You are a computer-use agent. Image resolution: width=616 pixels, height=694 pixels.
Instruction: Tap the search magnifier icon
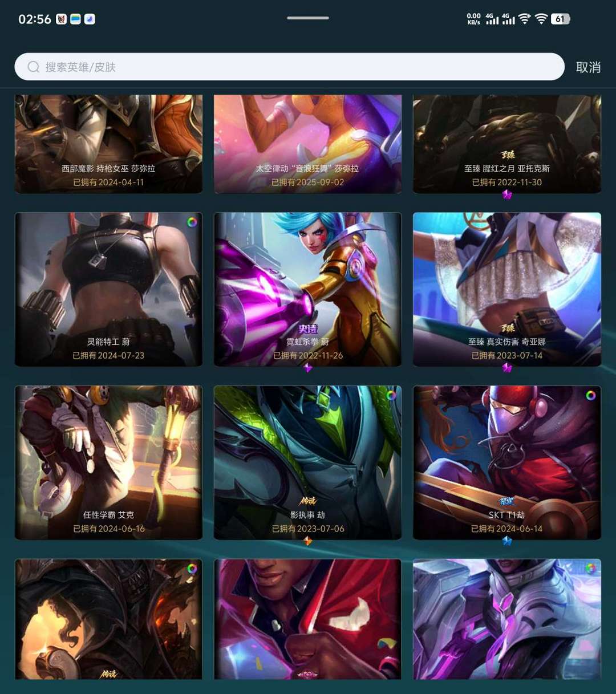34,67
